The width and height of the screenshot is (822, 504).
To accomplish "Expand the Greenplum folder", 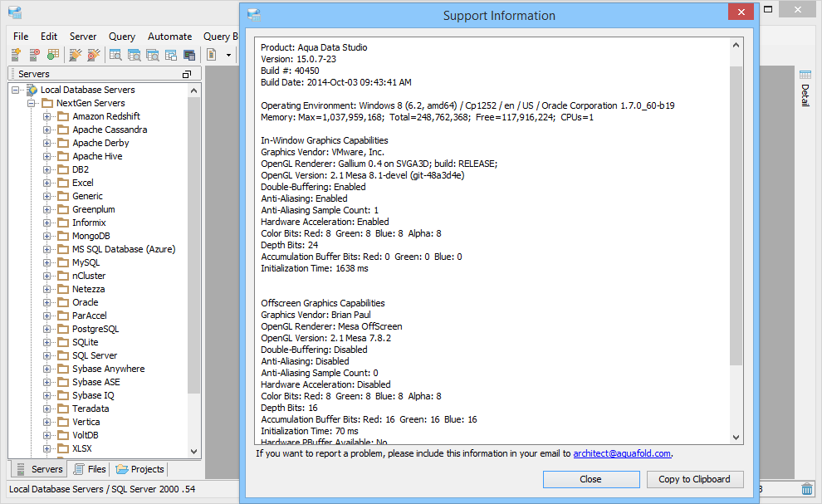I will tap(46, 209).
